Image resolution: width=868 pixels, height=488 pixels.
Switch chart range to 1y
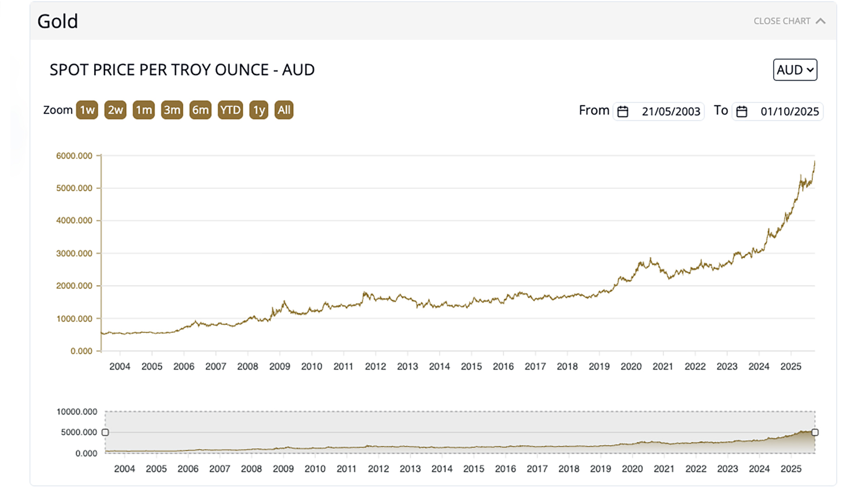click(x=258, y=110)
